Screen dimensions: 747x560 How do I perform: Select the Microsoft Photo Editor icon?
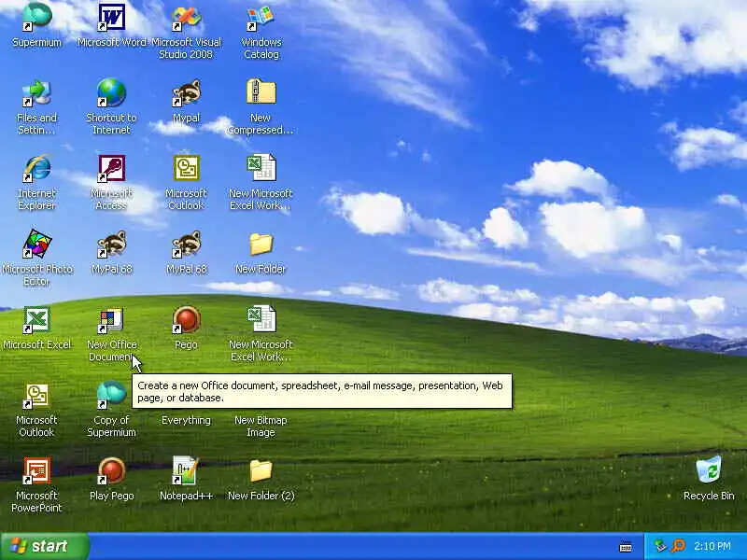click(36, 244)
